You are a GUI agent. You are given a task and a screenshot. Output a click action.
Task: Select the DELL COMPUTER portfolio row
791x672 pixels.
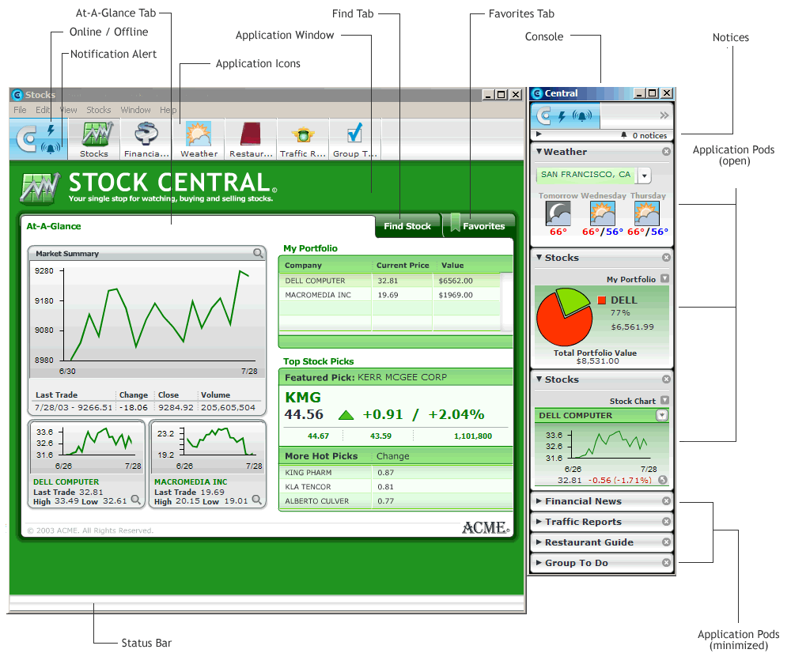coord(389,281)
